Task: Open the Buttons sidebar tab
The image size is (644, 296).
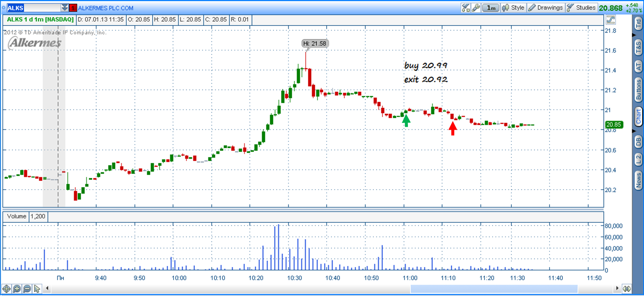Action: (x=638, y=89)
